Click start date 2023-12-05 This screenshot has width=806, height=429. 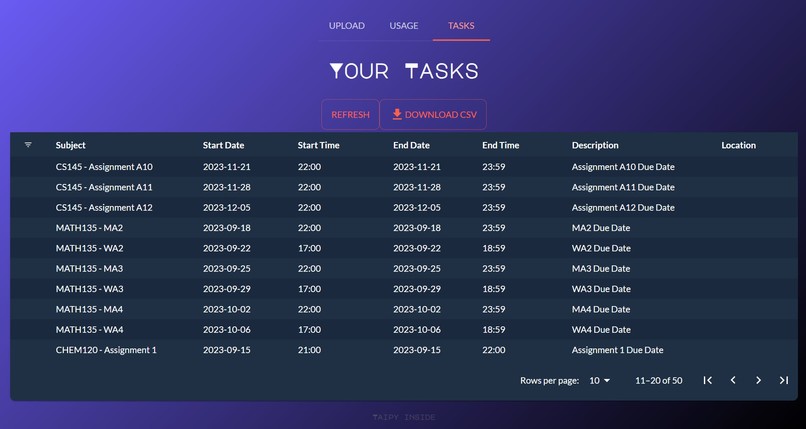(x=227, y=208)
